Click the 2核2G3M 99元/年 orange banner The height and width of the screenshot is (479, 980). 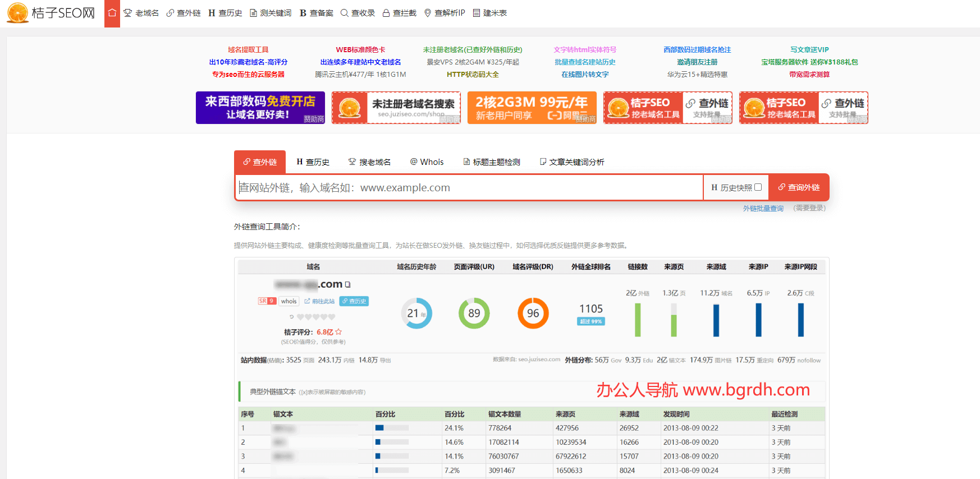532,108
